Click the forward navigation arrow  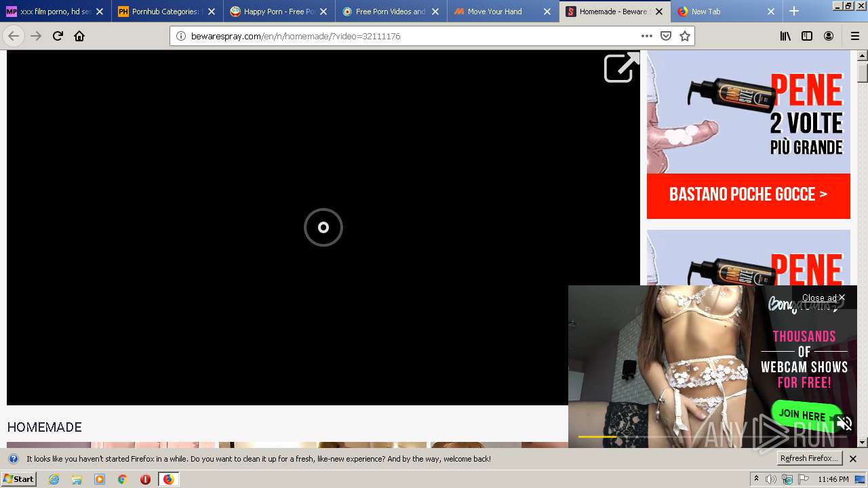[x=36, y=36]
